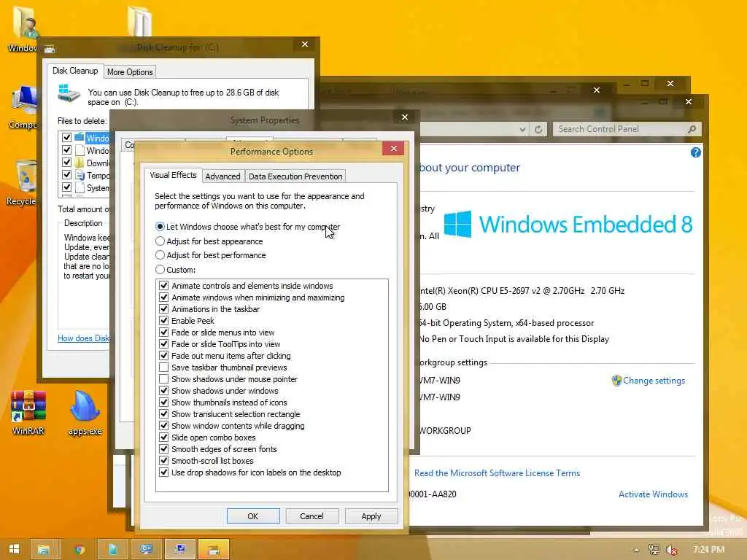Toggle Slide open combo boxes
The height and width of the screenshot is (560, 747).
pos(164,437)
